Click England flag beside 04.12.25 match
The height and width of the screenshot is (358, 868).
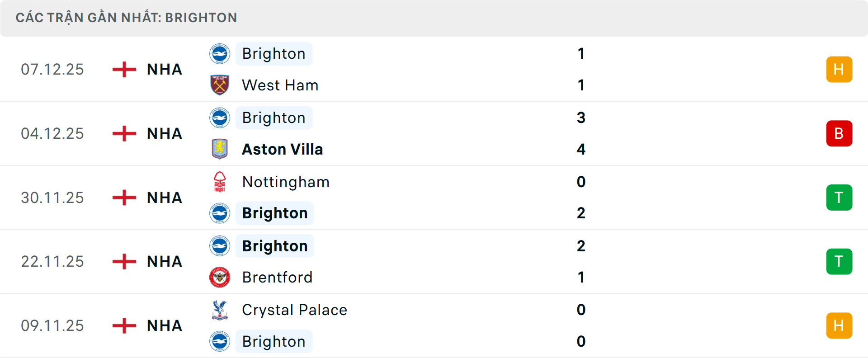[x=124, y=133]
